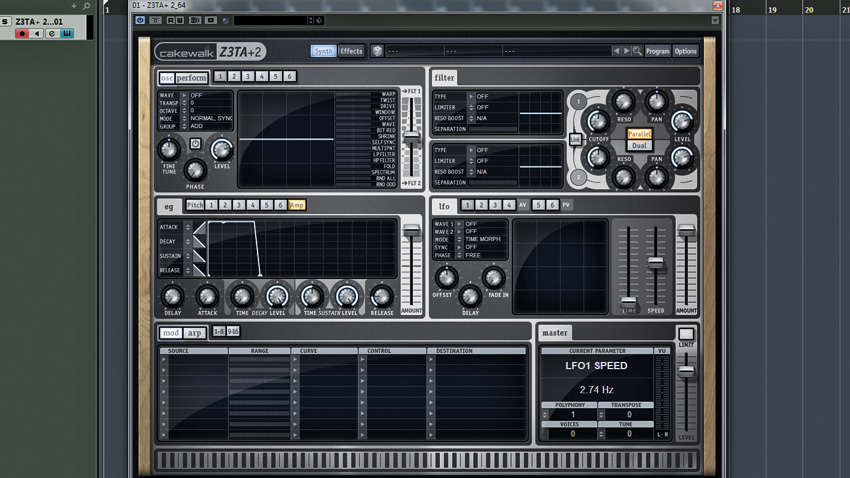Click the Options button
This screenshot has height=478, width=850.
(x=685, y=51)
